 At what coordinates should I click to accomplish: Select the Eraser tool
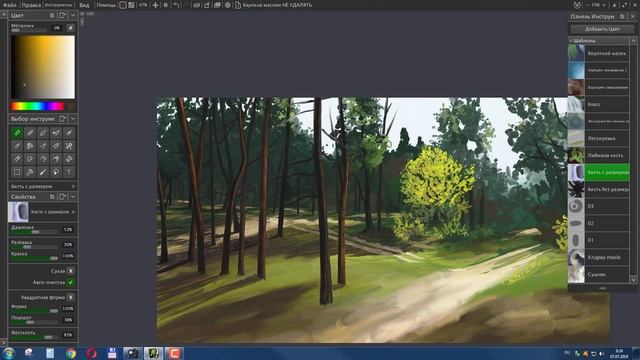(x=43, y=159)
